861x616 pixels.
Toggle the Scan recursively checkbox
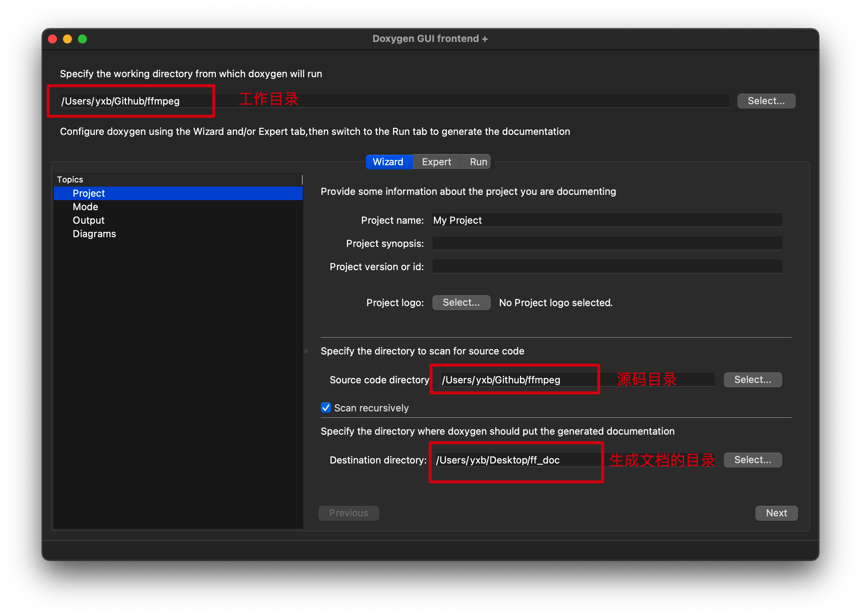click(326, 408)
